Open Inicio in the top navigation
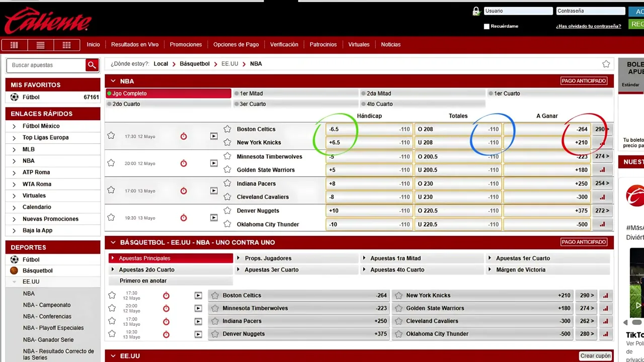Image resolution: width=644 pixels, height=362 pixels. click(93, 45)
